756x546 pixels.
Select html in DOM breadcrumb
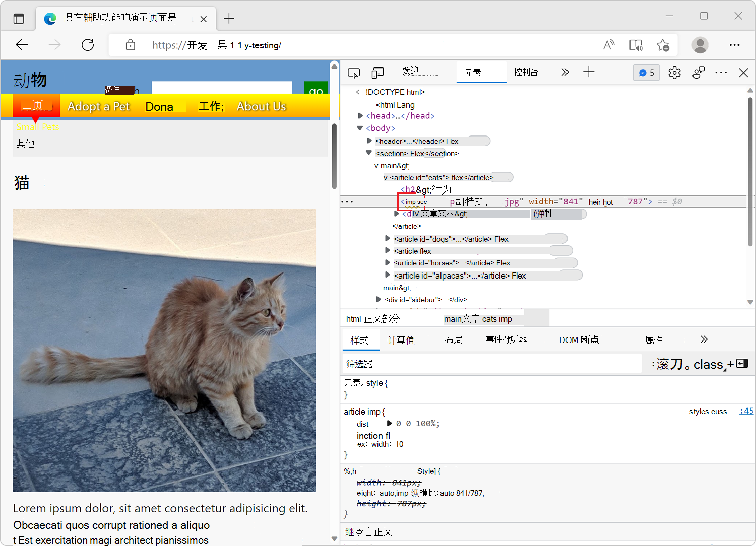(353, 319)
